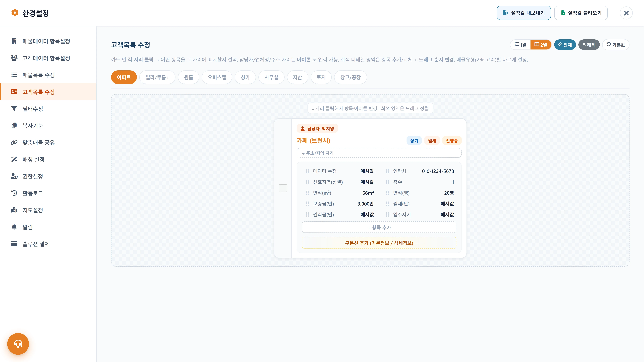
Task: Tick the checkbox on the customer card
Action: [x=283, y=188]
